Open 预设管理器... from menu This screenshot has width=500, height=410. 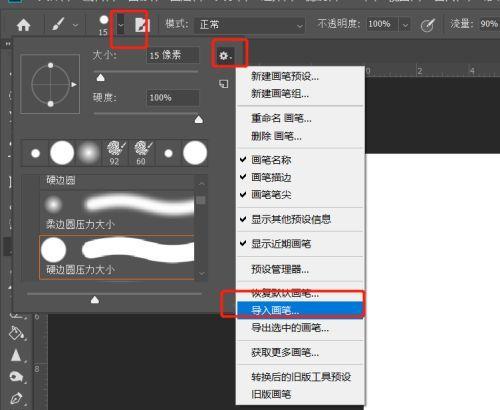(300, 269)
